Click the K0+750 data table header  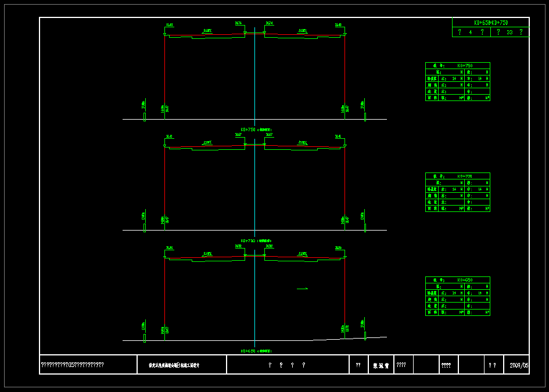coord(458,66)
